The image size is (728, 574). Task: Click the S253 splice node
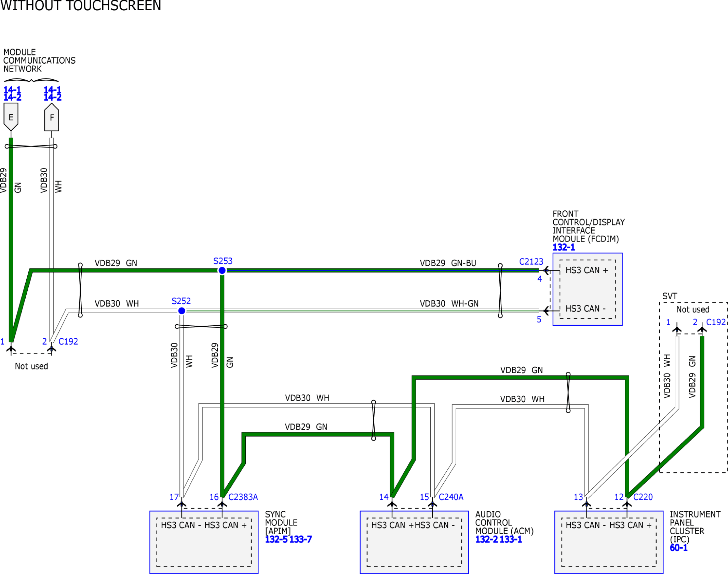(222, 271)
